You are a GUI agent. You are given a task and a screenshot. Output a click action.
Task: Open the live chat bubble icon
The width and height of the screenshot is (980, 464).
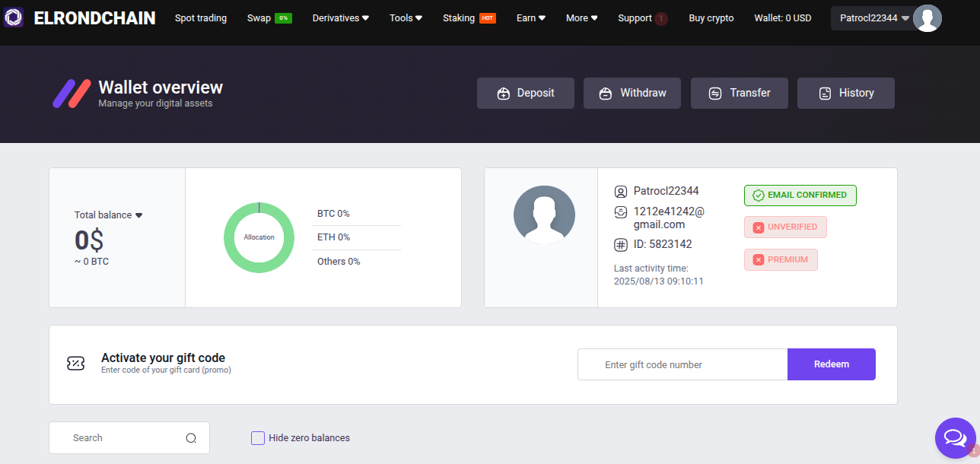coord(954,437)
